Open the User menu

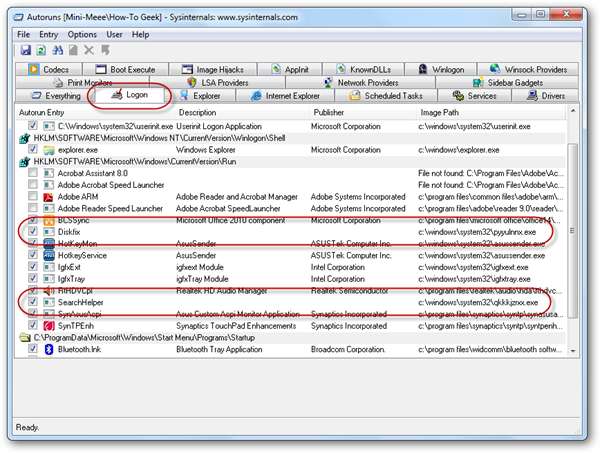116,34
